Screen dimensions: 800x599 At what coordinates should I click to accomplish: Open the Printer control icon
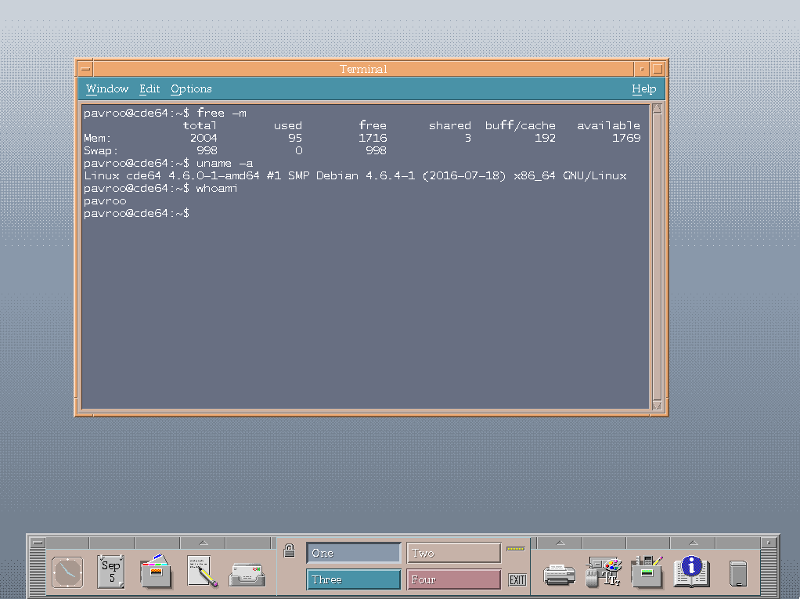tap(558, 574)
